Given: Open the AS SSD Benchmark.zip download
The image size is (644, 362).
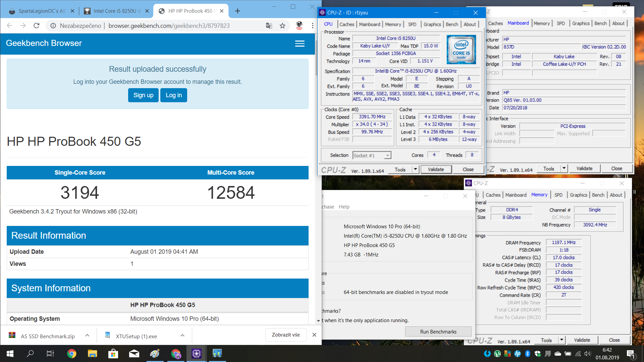Looking at the screenshot, I should [48, 336].
